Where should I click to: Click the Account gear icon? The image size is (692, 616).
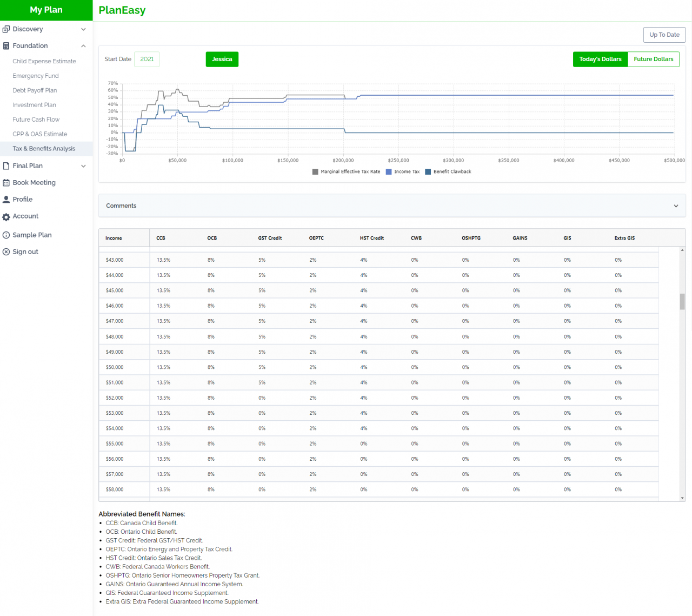[x=6, y=217]
